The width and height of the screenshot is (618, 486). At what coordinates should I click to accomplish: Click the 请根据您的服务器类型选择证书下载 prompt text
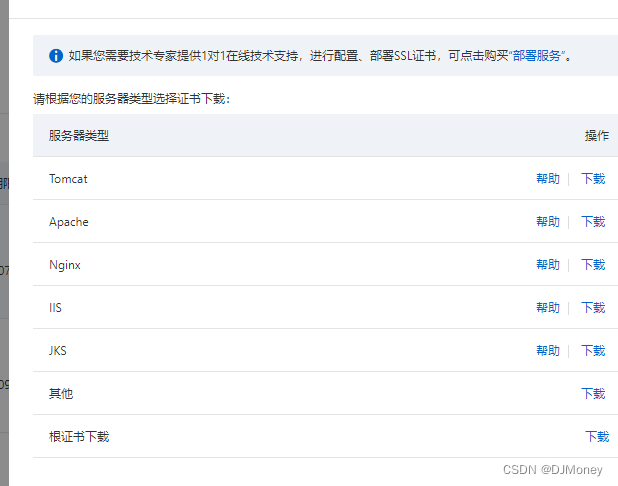click(131, 99)
